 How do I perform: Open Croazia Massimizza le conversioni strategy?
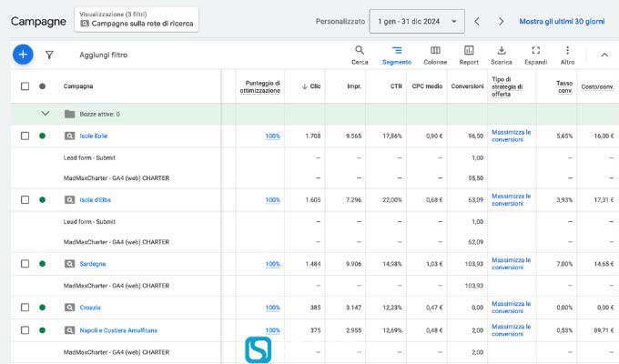[512, 308]
